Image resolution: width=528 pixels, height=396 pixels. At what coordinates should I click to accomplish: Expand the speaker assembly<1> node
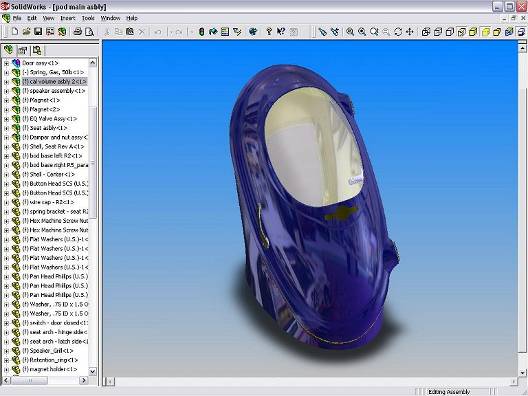point(6,91)
